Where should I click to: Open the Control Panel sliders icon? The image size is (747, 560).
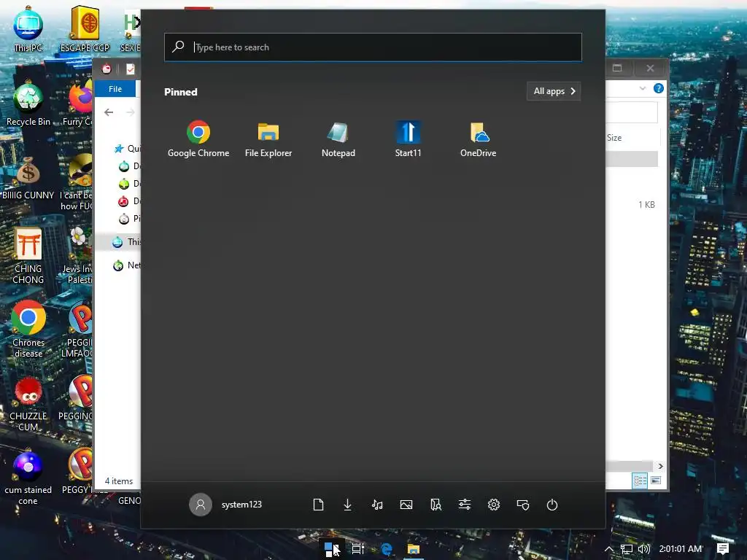465,505
